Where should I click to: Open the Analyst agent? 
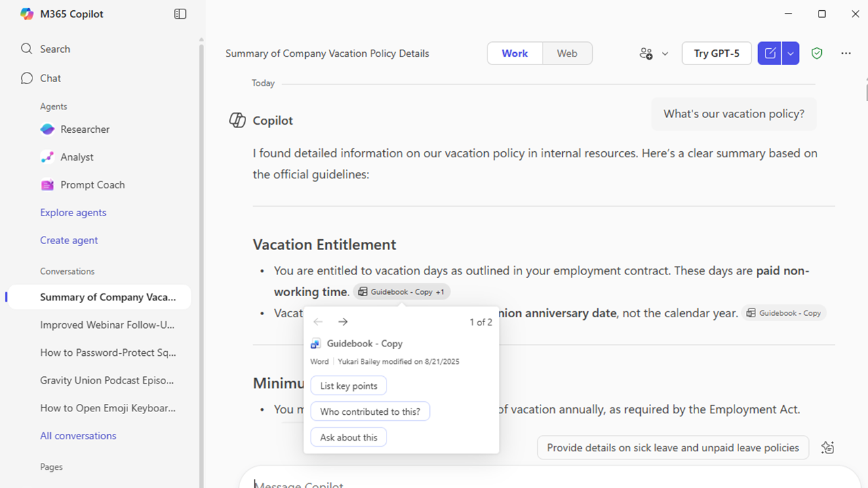point(76,157)
